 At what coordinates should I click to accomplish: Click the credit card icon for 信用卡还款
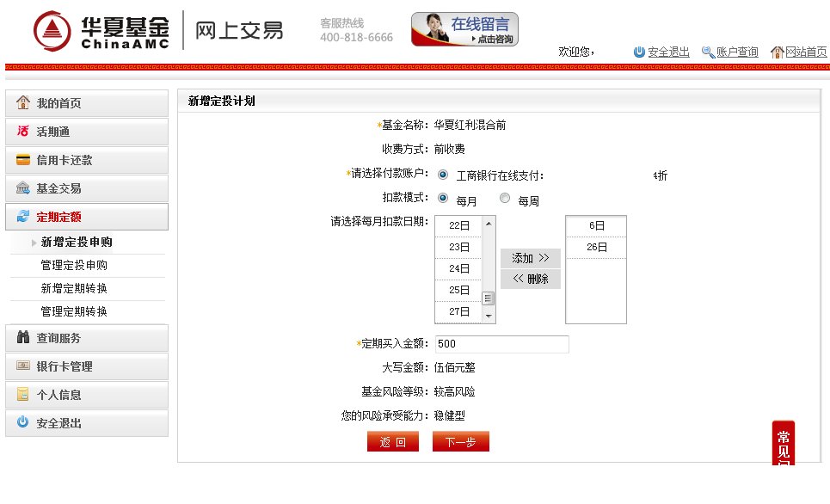point(23,161)
